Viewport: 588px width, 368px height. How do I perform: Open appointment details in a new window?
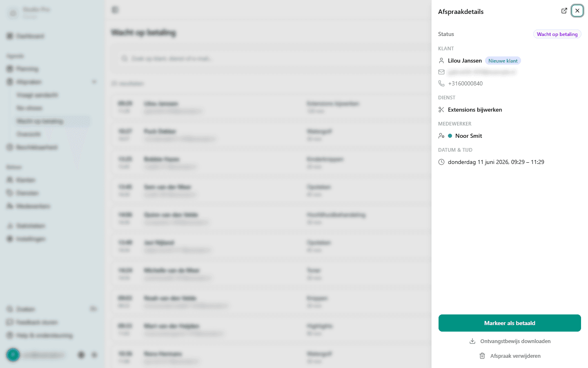(564, 11)
